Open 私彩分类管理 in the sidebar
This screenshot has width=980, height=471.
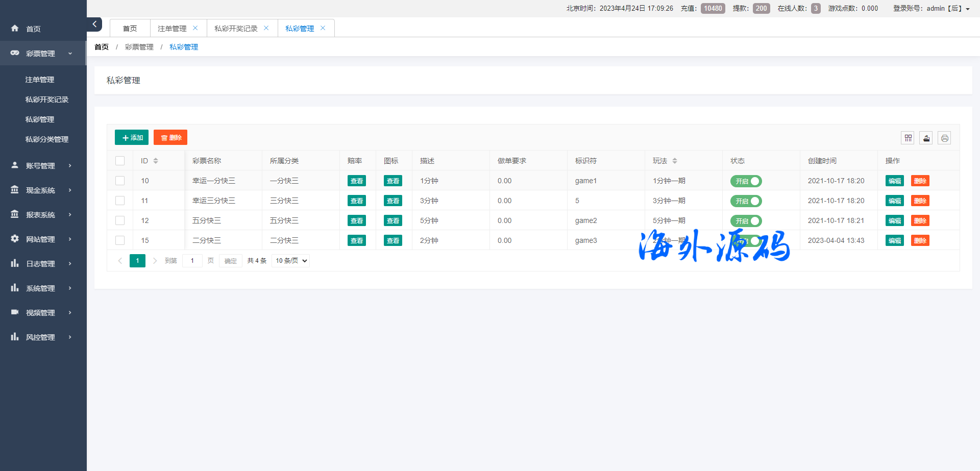point(47,139)
